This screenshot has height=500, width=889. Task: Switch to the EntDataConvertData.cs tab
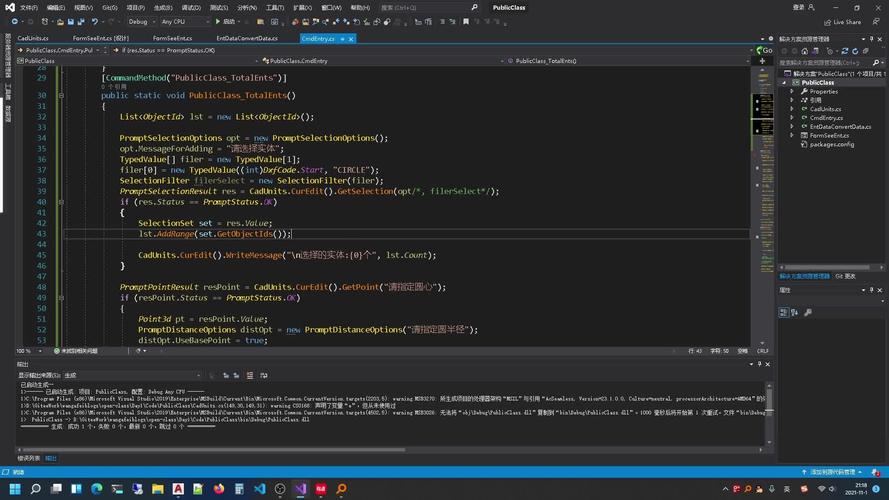247,39
